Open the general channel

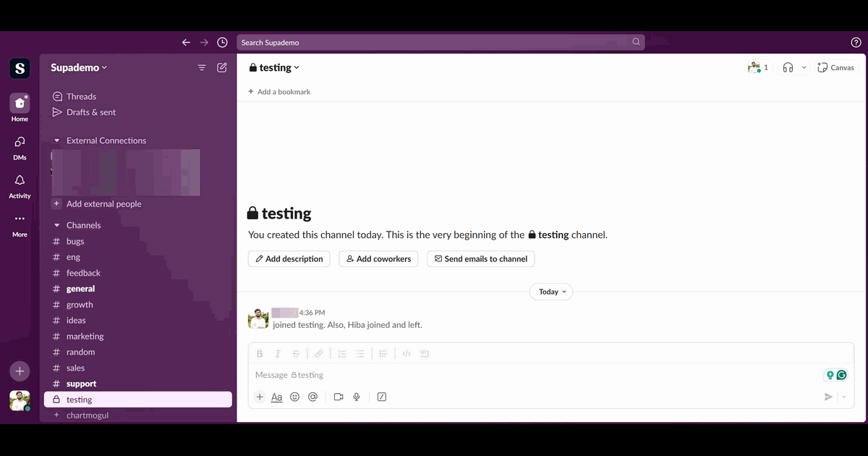(137, 289)
